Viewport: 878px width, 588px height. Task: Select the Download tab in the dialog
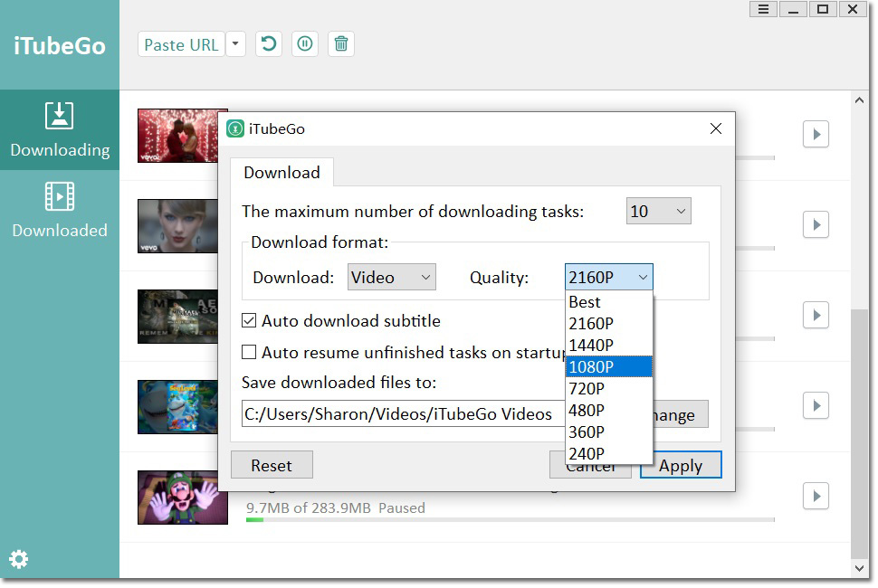click(x=282, y=172)
